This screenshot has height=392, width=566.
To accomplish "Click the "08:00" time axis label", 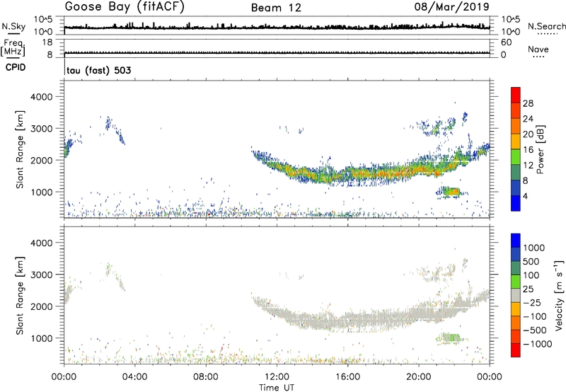I will 206,377.
